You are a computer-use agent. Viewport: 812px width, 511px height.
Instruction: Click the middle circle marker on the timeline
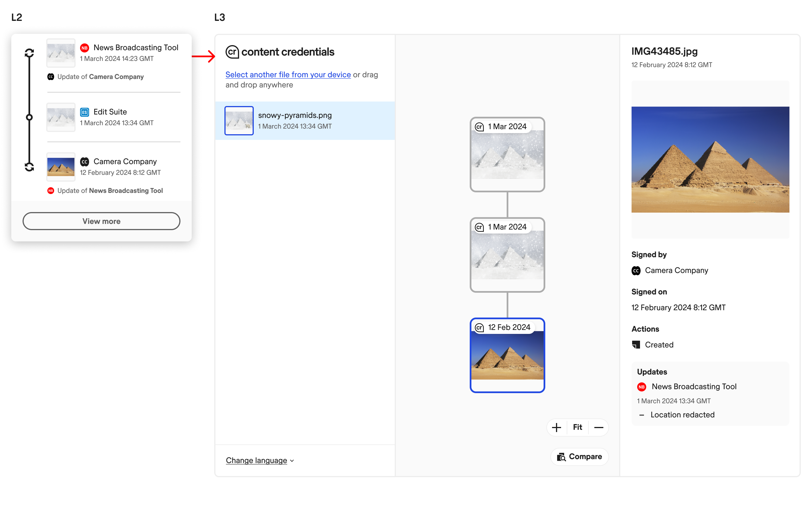29,117
